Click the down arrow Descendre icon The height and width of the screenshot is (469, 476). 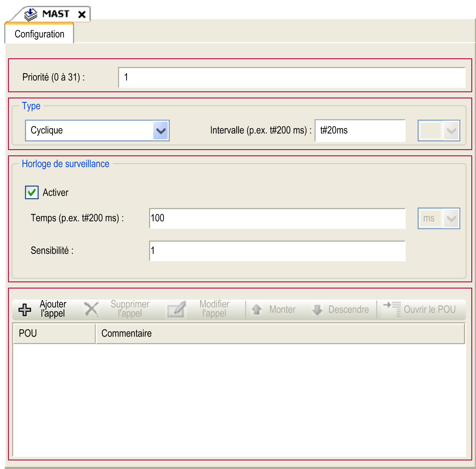click(317, 309)
